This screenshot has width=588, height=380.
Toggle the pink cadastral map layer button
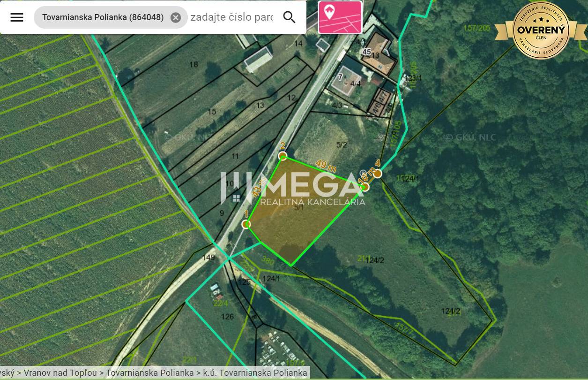[340, 17]
